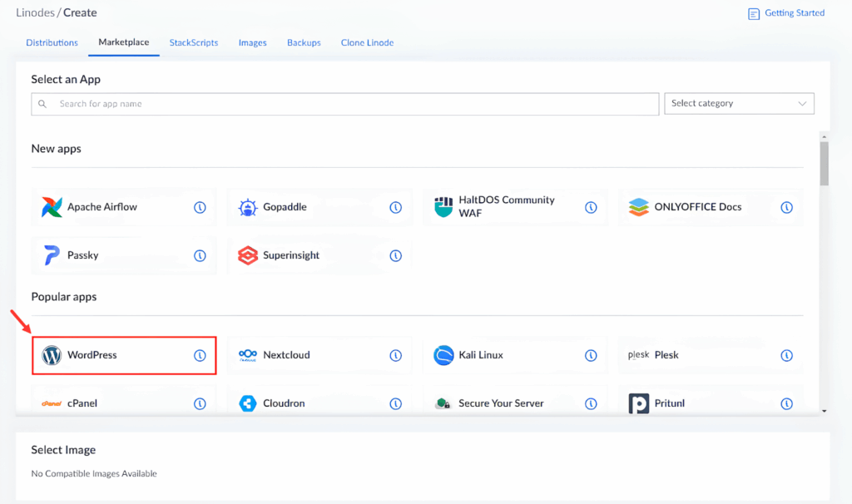Click the HaltDOS logo icon

pyautogui.click(x=443, y=207)
